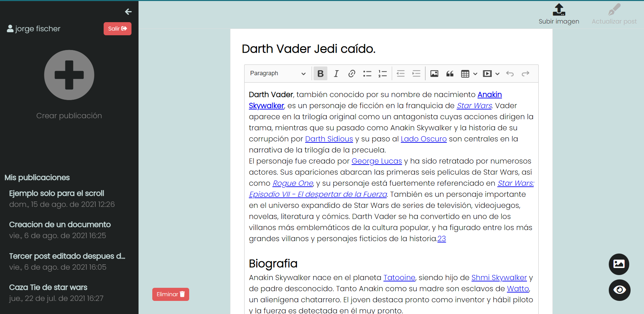644x314 pixels.
Task: Toggle Bold formatting
Action: click(320, 74)
